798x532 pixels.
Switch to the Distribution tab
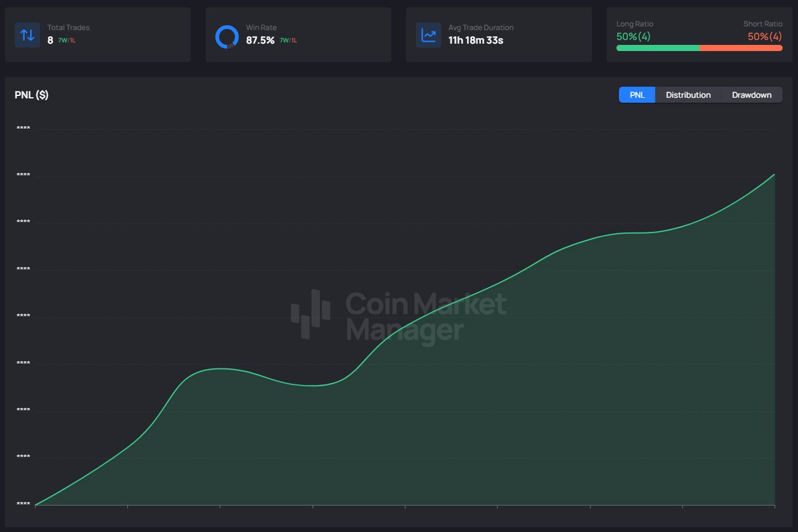688,95
